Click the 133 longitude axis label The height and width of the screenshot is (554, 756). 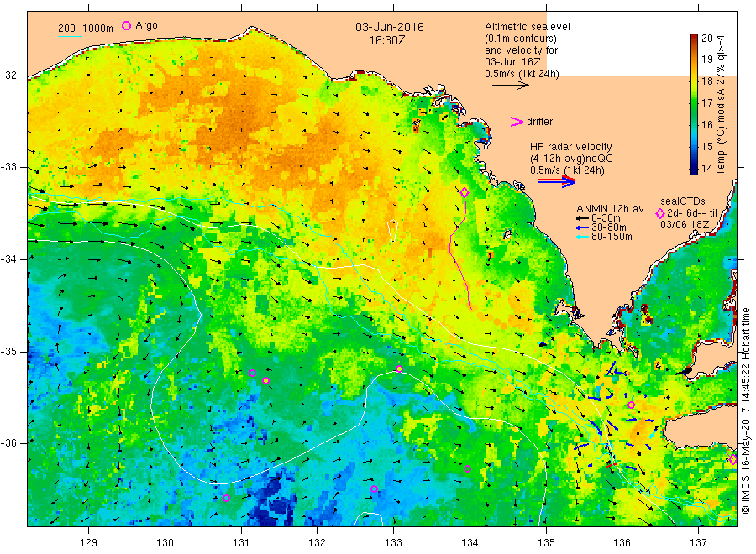coord(393,543)
